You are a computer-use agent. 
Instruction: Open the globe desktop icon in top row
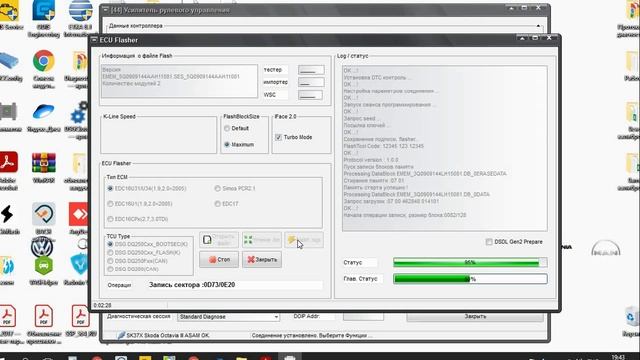tap(80, 11)
